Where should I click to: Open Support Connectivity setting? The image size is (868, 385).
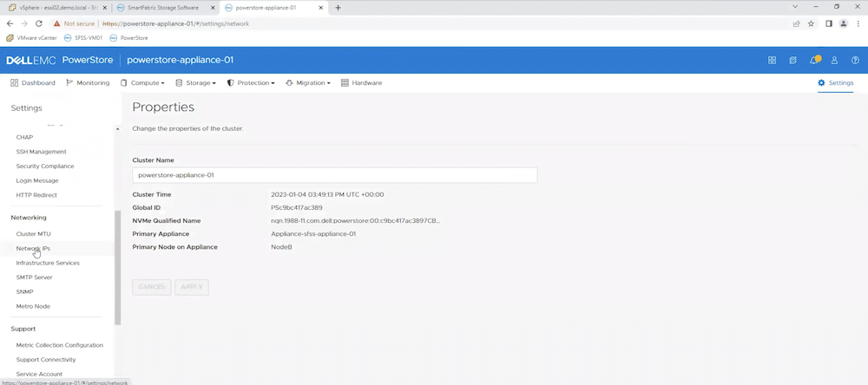coord(46,360)
